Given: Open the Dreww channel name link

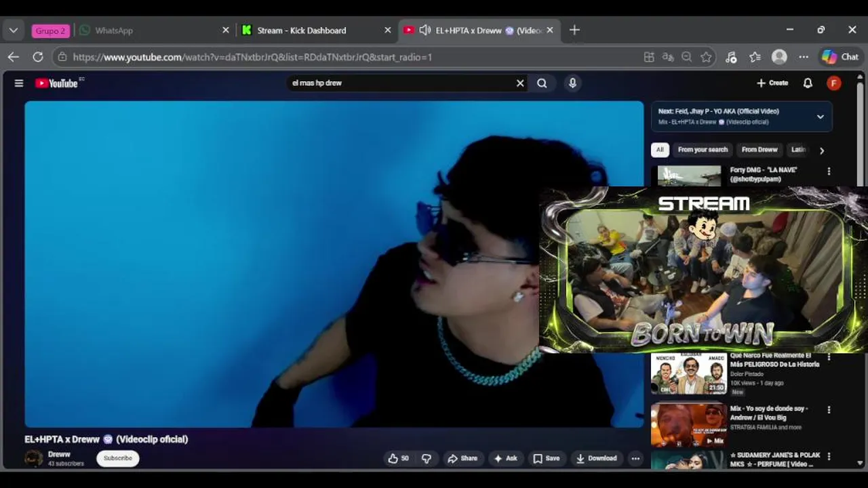Looking at the screenshot, I should pos(59,454).
